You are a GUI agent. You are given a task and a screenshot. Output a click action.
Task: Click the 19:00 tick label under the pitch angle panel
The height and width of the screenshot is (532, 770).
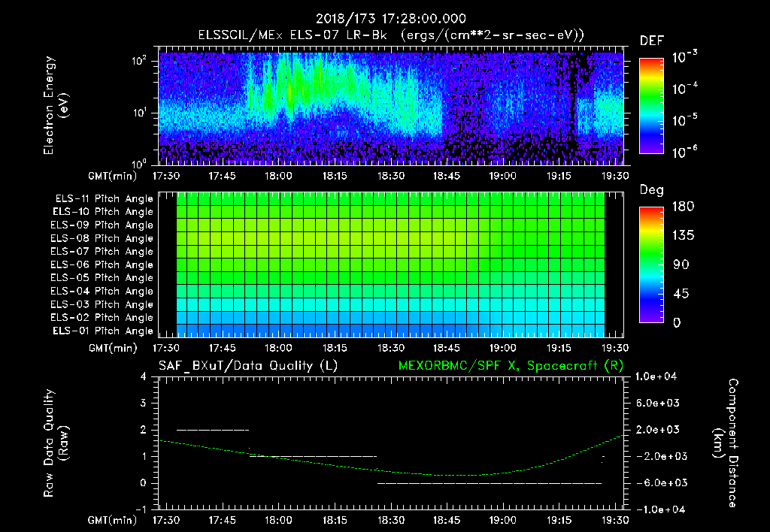pos(503,349)
